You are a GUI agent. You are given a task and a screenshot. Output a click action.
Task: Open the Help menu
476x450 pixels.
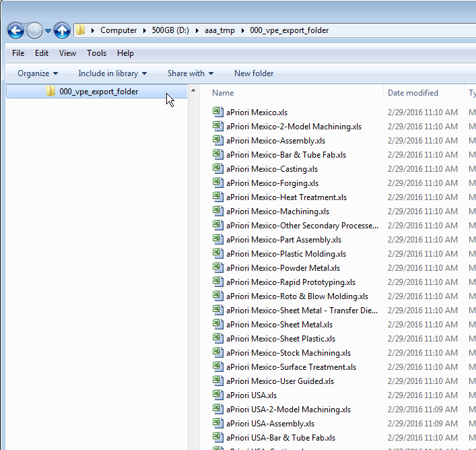[x=125, y=53]
